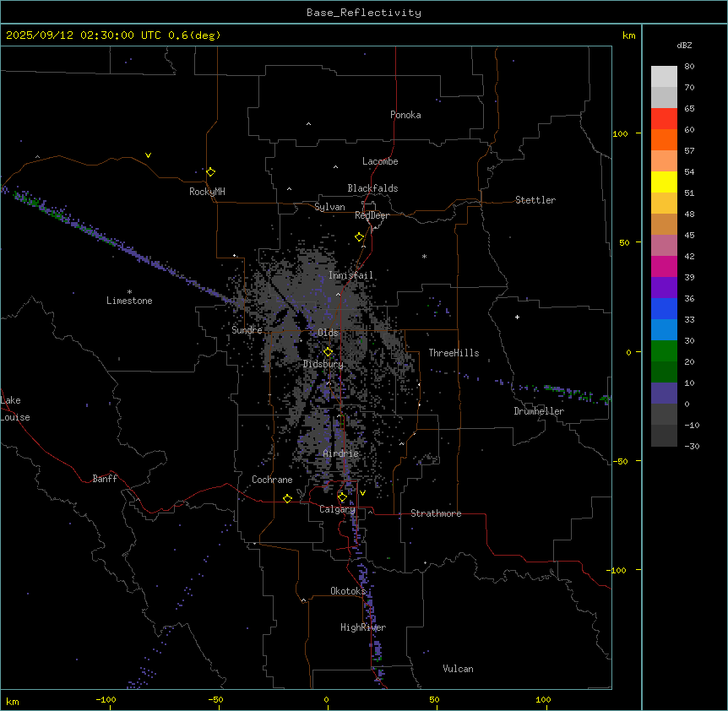Click the HighRiver city label
This screenshot has height=711, width=728.
(363, 627)
